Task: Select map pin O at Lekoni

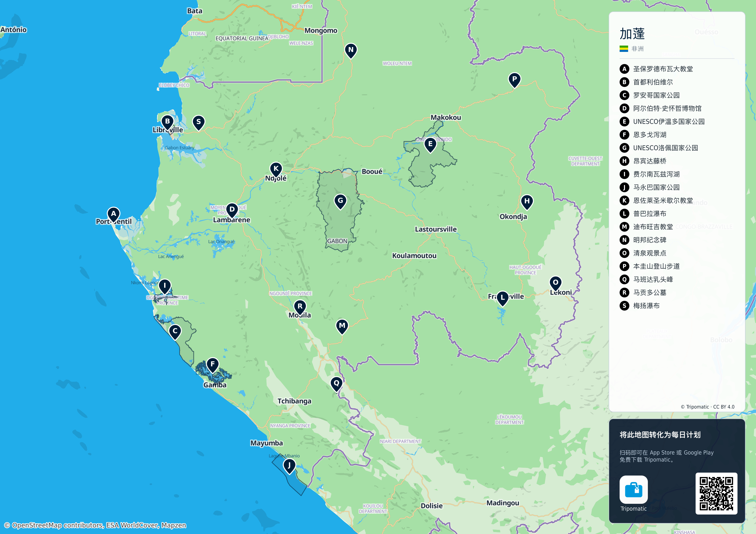Action: (556, 284)
